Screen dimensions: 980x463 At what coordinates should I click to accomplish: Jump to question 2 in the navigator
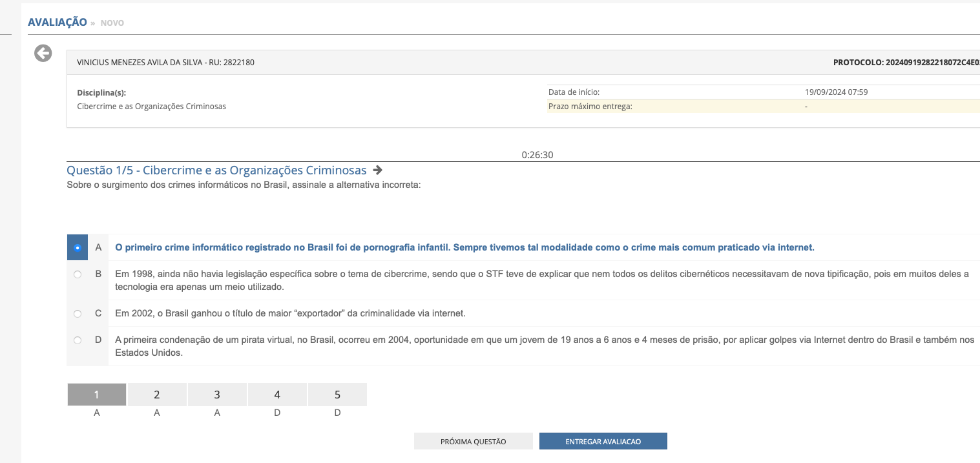pyautogui.click(x=157, y=395)
